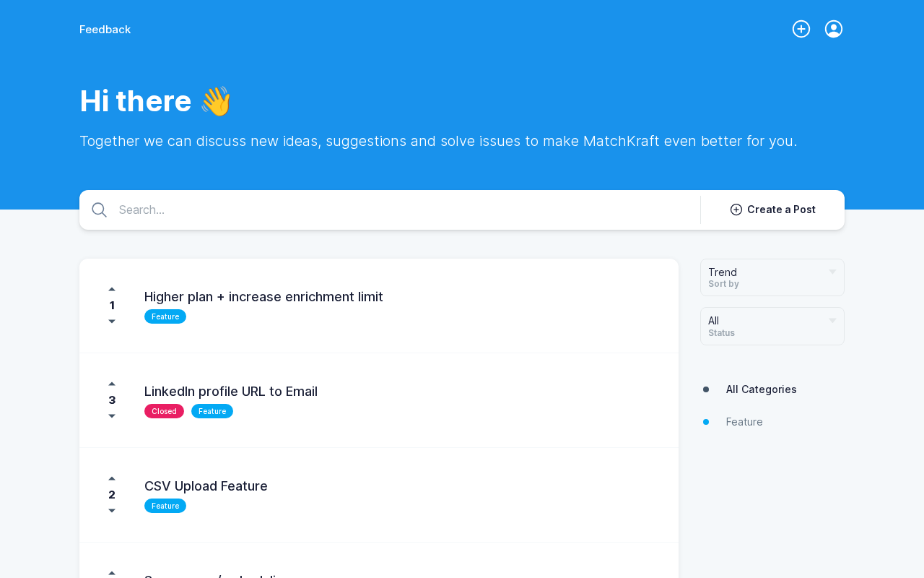Click the plus circle icon in header
This screenshot has width=924, height=578.
(x=801, y=29)
